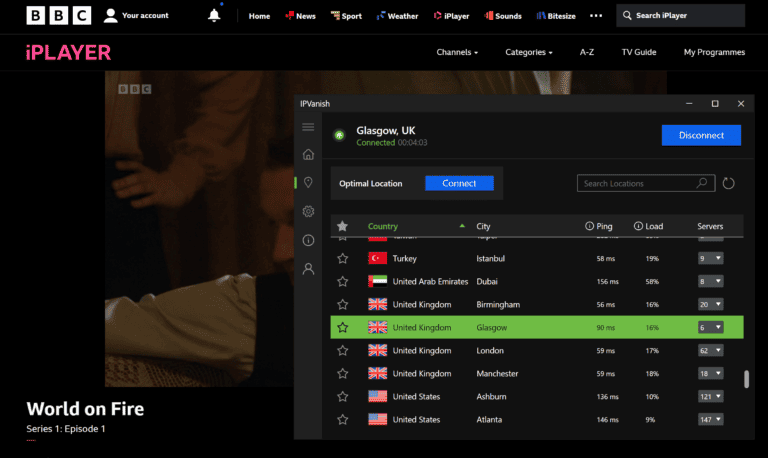The image size is (768, 458).
Task: Open IPVanish info icon in sidebar
Action: (308, 240)
